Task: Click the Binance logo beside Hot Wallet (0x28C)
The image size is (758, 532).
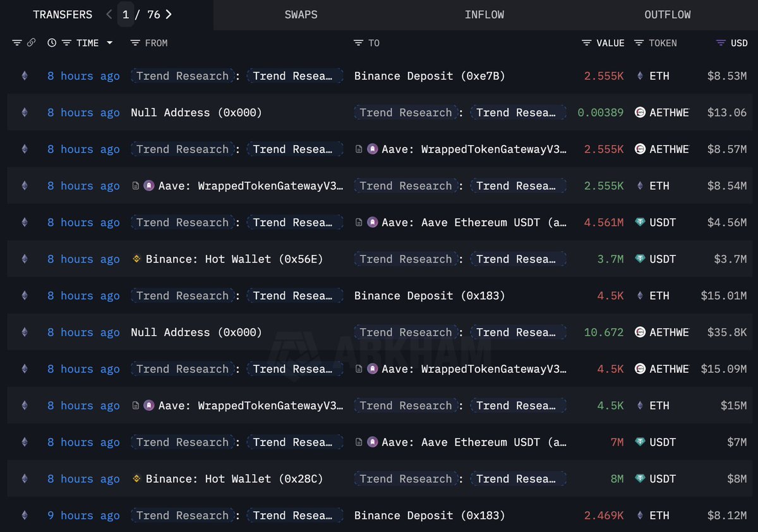Action: point(136,478)
